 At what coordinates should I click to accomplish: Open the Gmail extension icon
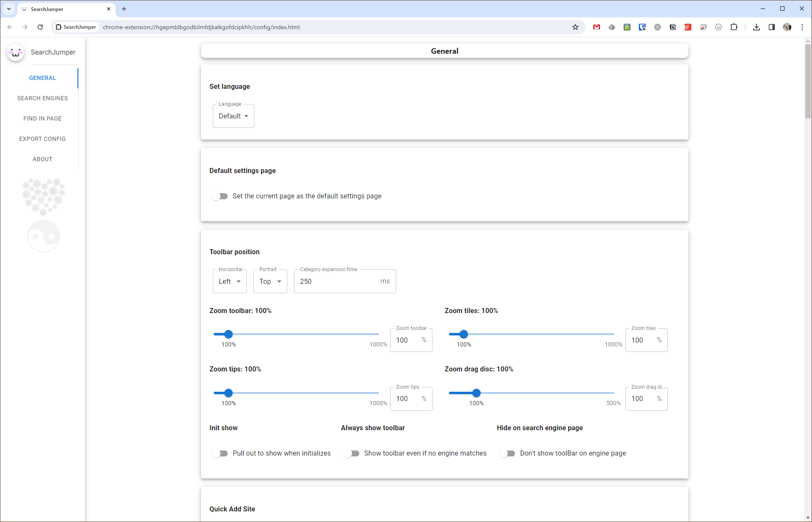[x=597, y=27]
